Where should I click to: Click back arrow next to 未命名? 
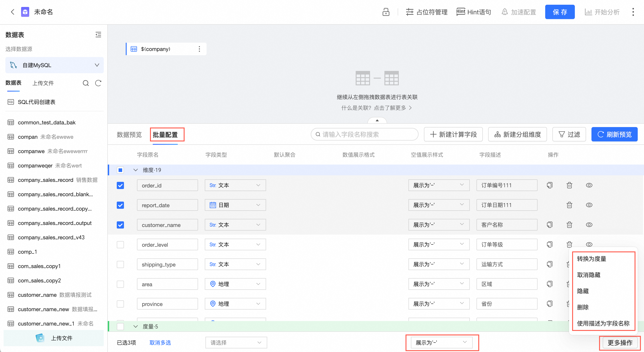coord(13,12)
